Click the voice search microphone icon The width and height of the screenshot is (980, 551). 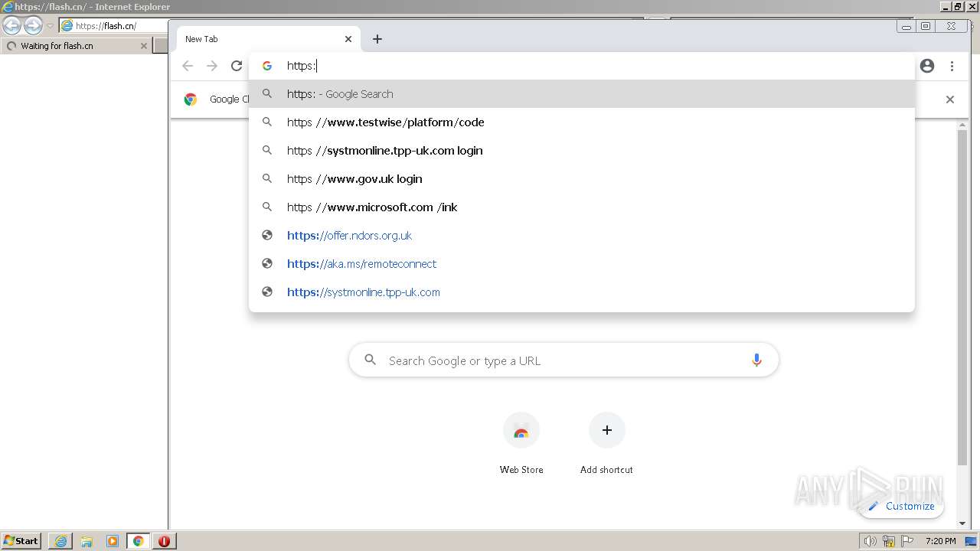(756, 360)
